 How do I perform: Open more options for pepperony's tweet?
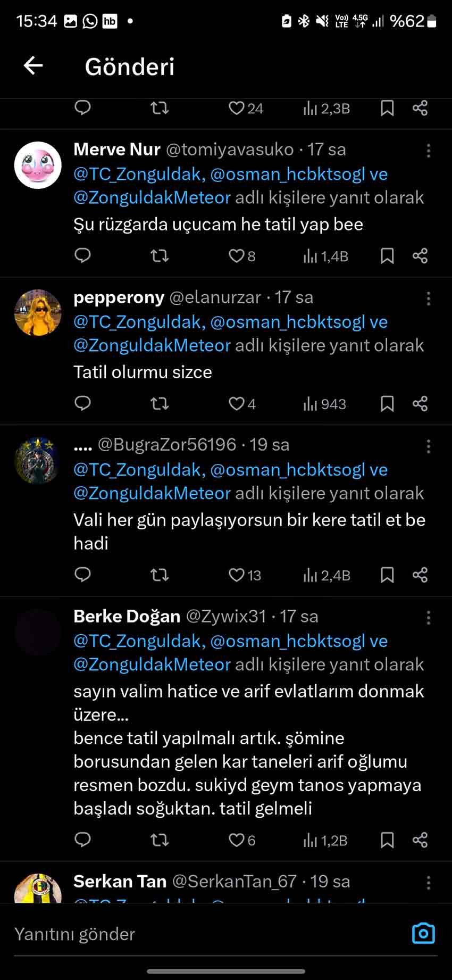pos(428,299)
